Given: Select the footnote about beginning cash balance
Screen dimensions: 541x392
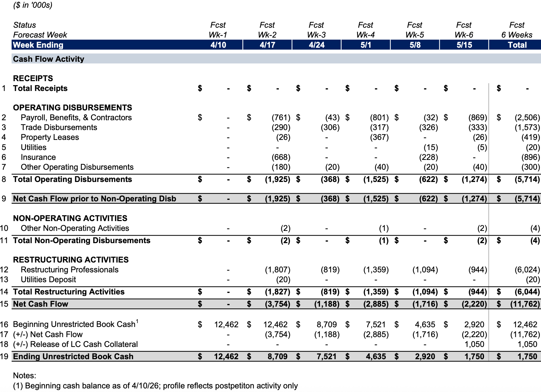Looking at the screenshot, I should coord(155,386).
